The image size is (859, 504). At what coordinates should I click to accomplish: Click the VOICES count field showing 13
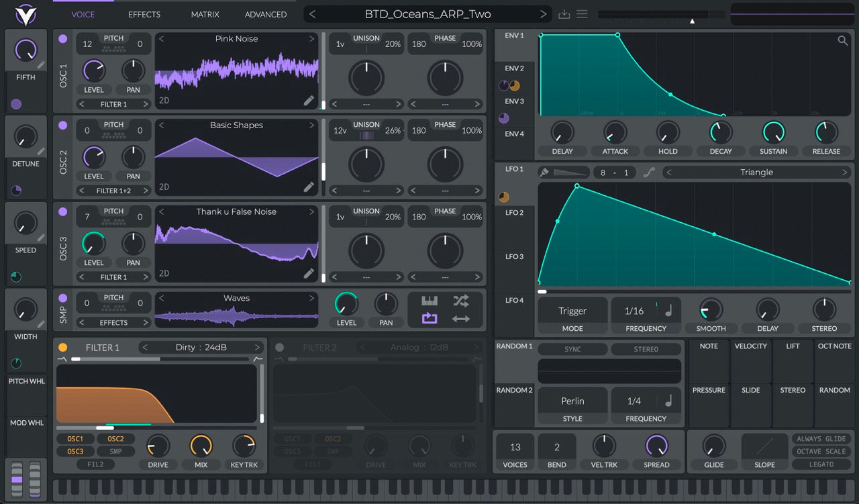click(515, 447)
